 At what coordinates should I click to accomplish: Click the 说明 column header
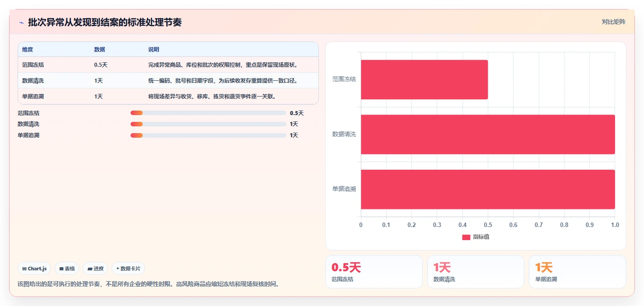pos(154,50)
